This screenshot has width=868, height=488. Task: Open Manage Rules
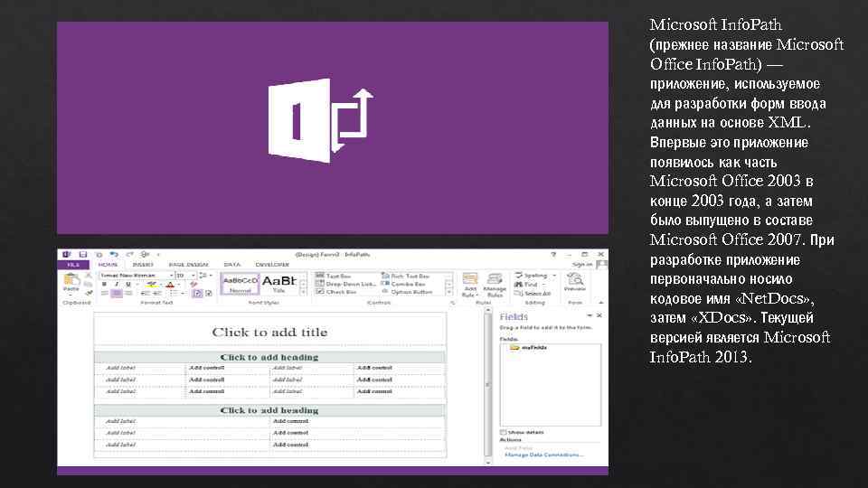tap(495, 285)
